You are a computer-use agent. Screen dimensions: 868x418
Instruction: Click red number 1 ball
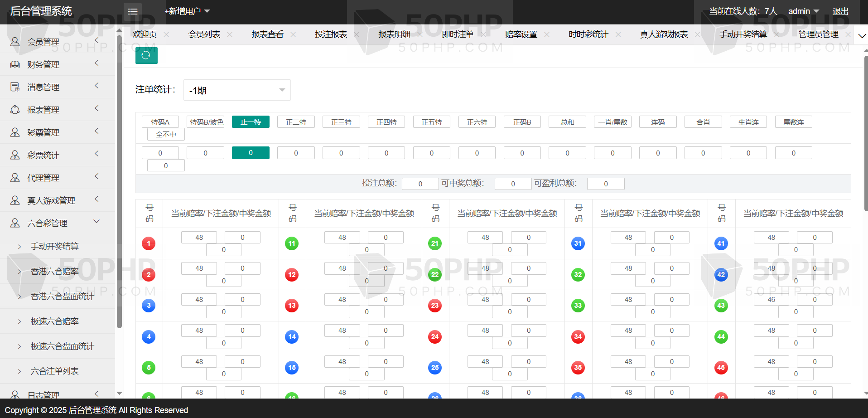point(149,243)
